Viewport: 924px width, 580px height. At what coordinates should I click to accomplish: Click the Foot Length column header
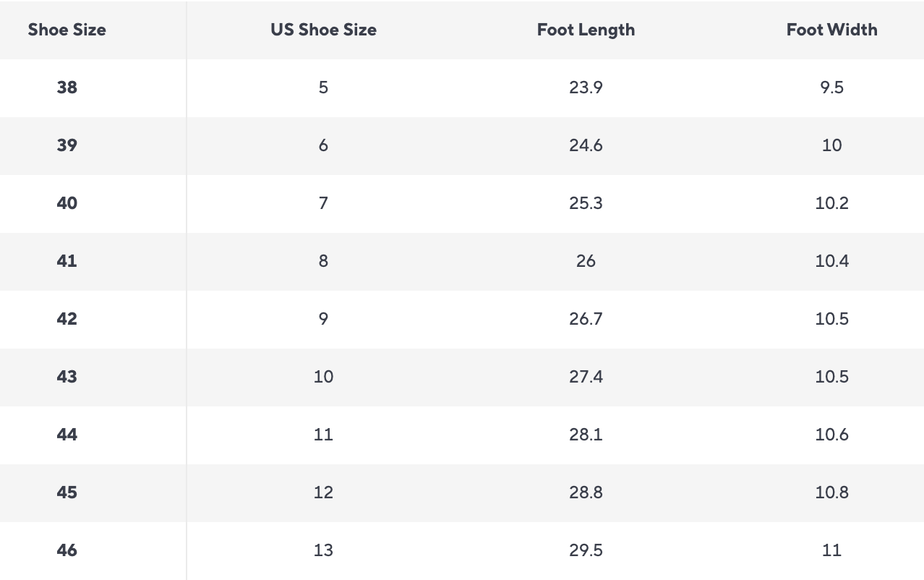coord(586,30)
